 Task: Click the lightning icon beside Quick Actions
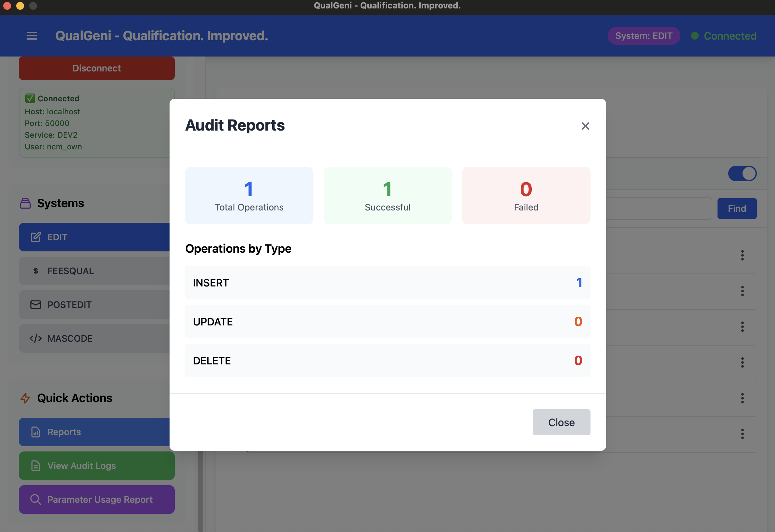(25, 398)
